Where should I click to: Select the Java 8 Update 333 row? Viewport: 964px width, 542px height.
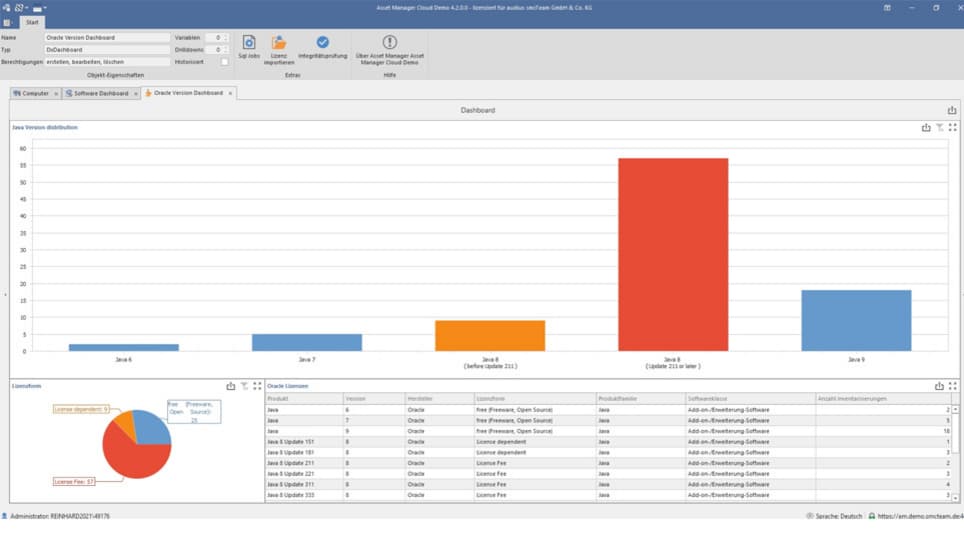pos(608,495)
